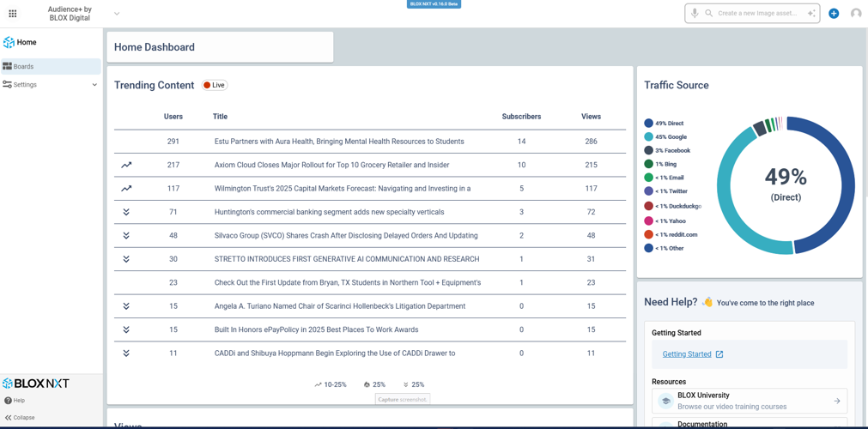The width and height of the screenshot is (868, 429).
Task: Click the Settings sliders icon
Action: [x=7, y=85]
